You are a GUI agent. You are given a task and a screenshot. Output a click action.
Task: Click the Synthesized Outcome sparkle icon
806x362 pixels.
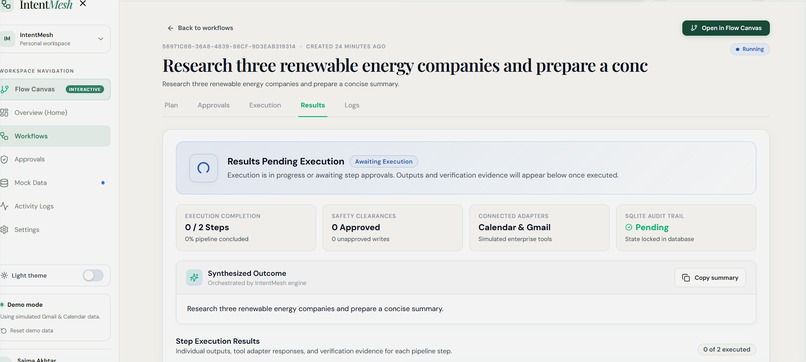point(194,278)
